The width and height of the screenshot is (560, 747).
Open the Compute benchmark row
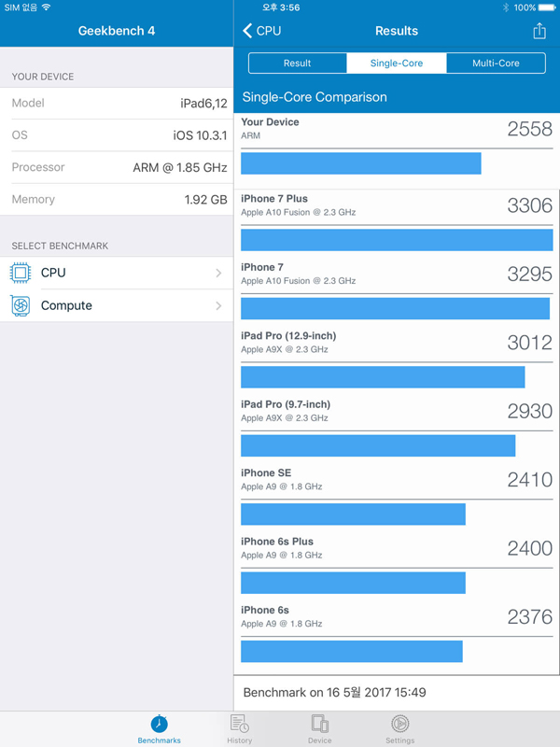tap(117, 306)
